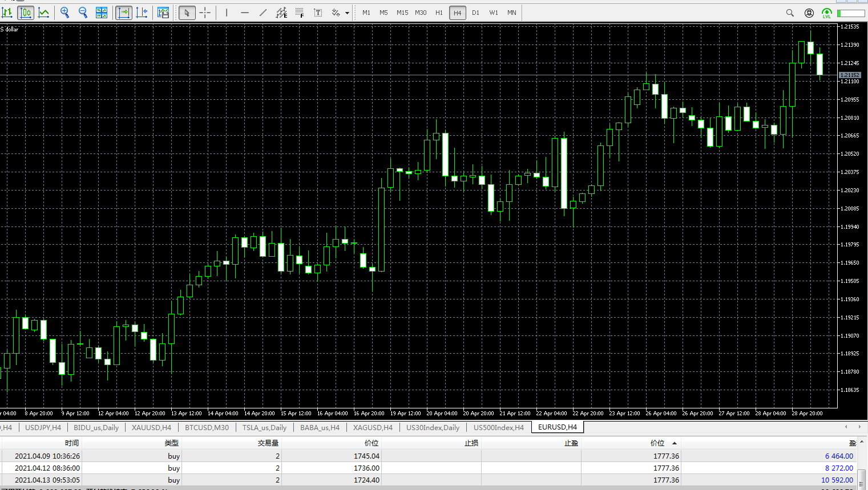Switch timeframe to W1

coord(494,13)
